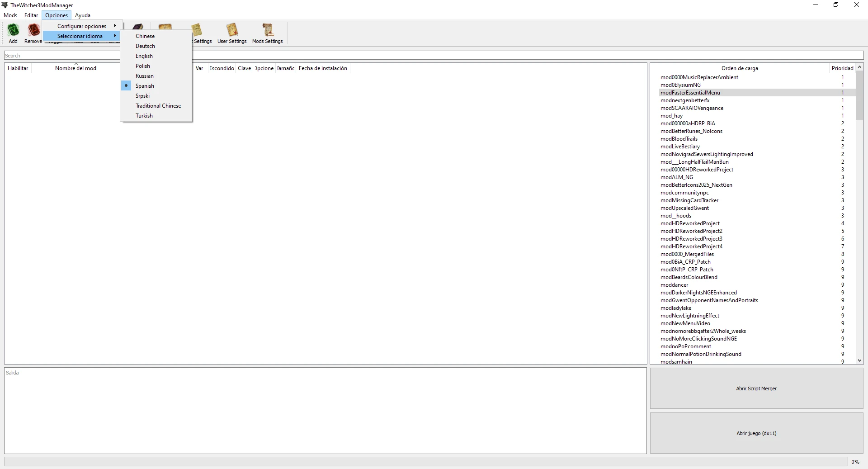Open User Settings scroll icon
This screenshot has height=469, width=868.
(x=232, y=30)
